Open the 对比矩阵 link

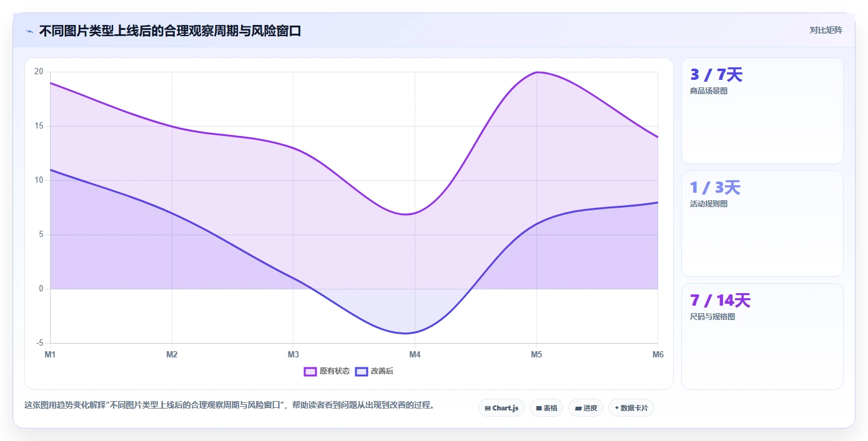826,30
